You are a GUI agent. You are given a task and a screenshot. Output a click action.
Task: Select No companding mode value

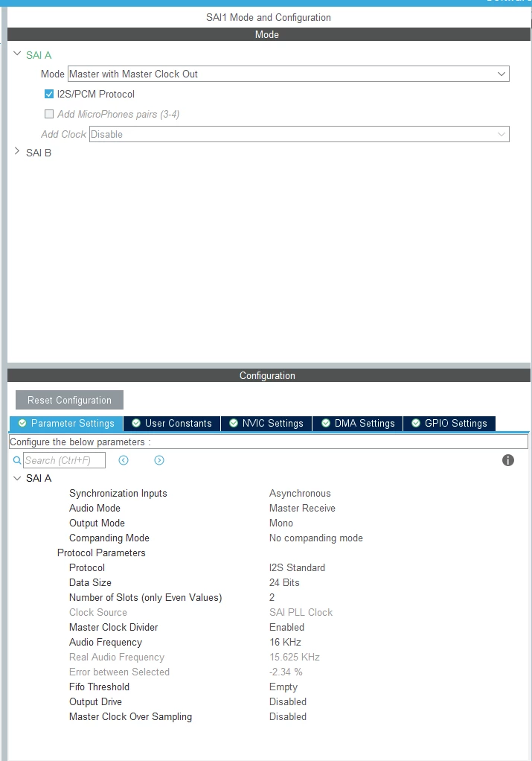(315, 538)
